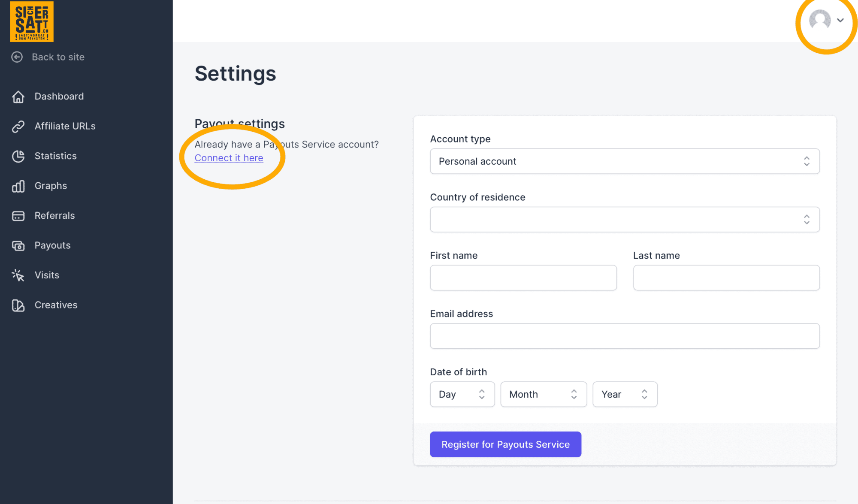Click the Visits cursor icon
858x504 pixels.
tap(18, 275)
